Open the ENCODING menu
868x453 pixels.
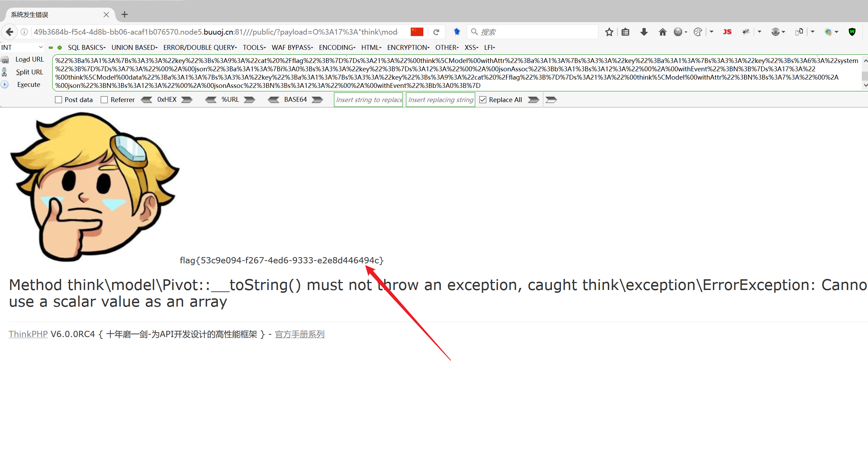coord(337,47)
